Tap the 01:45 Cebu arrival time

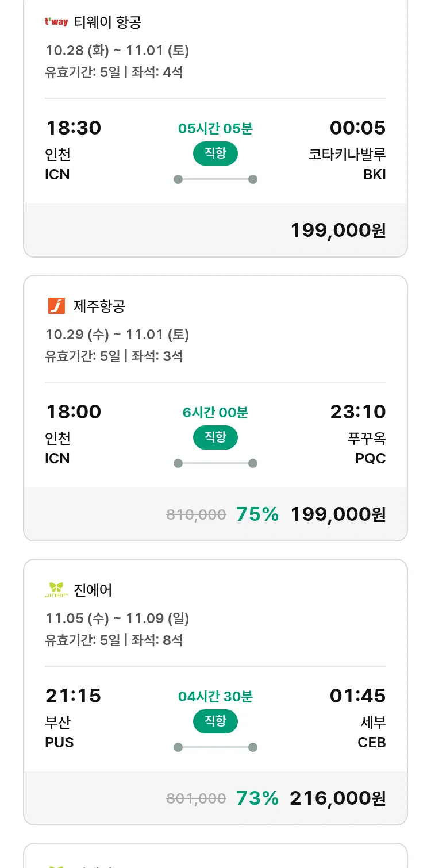point(357,696)
